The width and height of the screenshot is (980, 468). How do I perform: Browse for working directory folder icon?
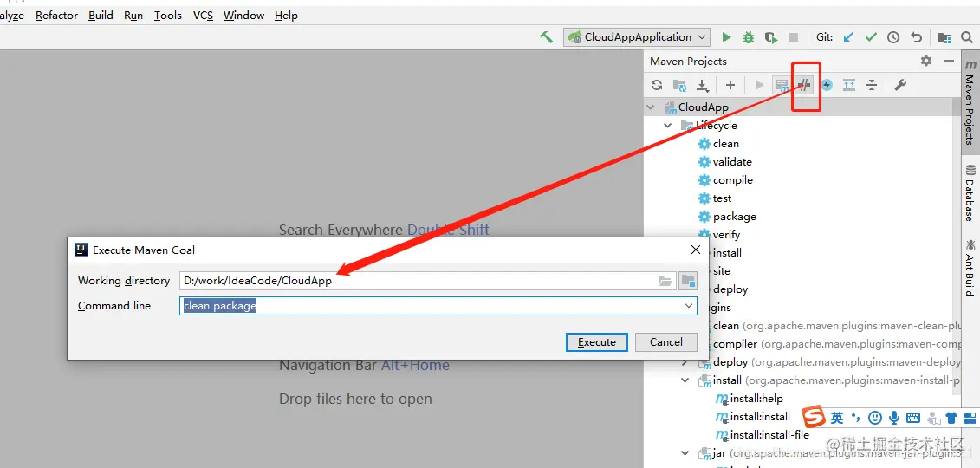coord(665,281)
